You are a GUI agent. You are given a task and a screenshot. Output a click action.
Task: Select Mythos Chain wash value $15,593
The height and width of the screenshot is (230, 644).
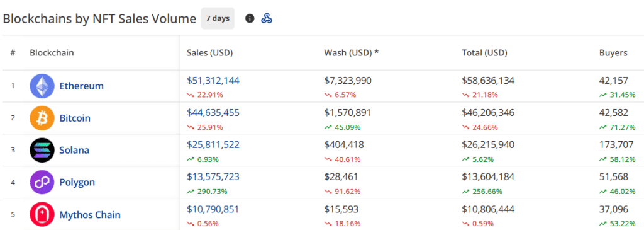tap(341, 209)
